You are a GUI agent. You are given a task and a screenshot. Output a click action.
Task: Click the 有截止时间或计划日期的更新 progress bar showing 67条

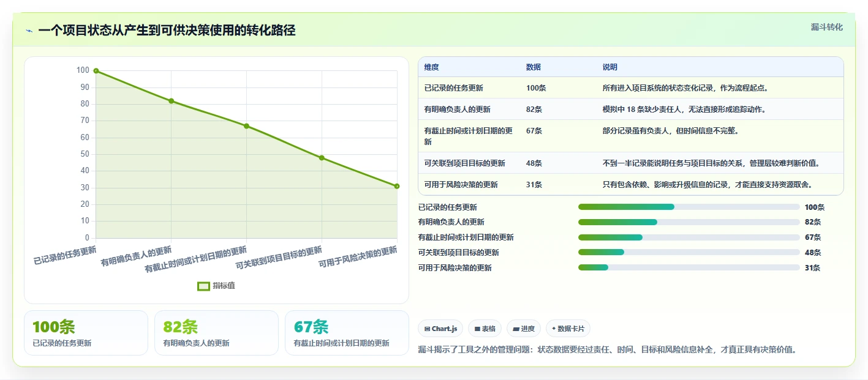[689, 237]
